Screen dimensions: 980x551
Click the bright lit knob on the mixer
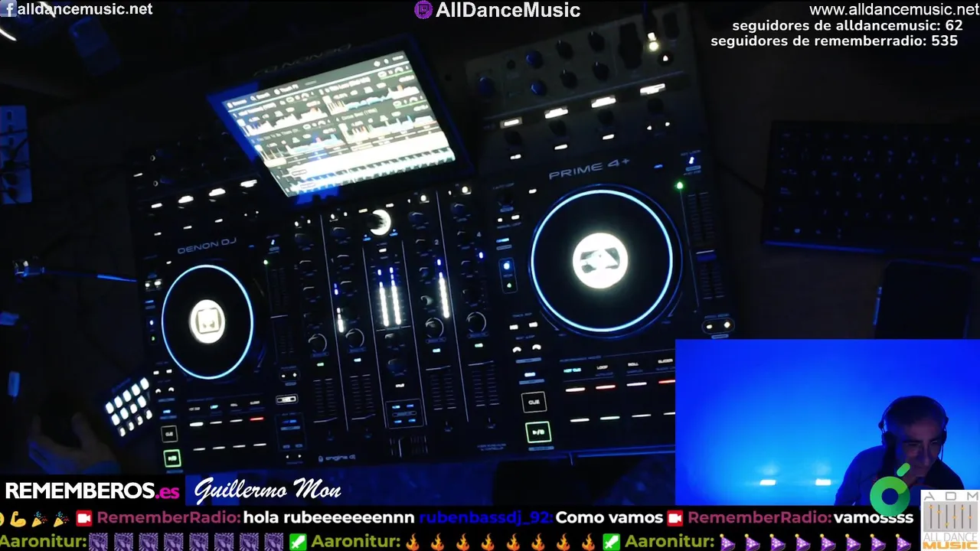380,222
